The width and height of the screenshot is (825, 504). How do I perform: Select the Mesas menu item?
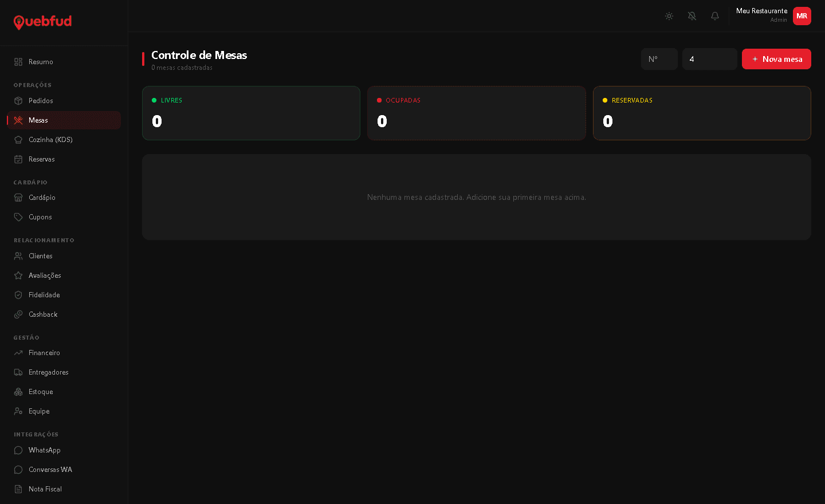pyautogui.click(x=64, y=120)
